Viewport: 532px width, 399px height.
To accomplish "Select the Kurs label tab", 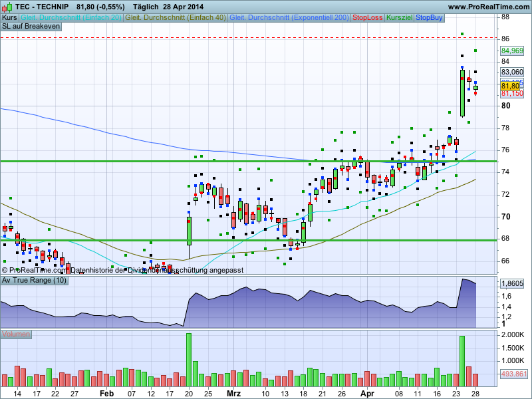I will tap(9, 18).
